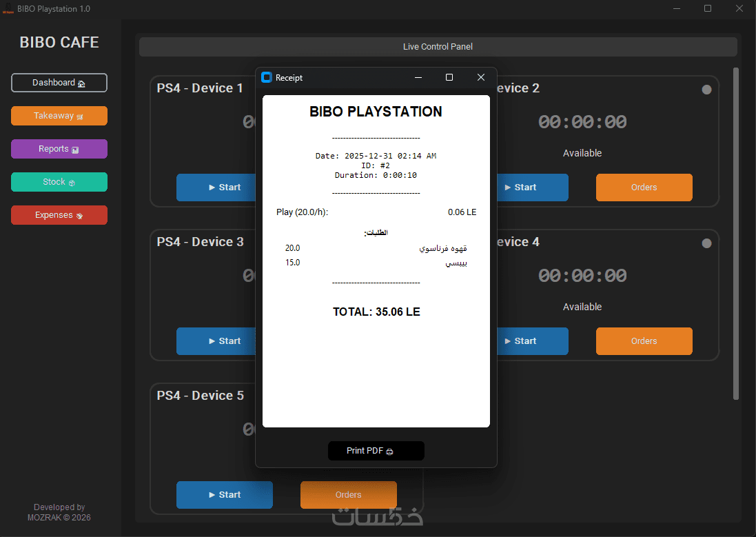Click the BIBO CAFE sidebar title
The image size is (756, 537).
tap(59, 43)
